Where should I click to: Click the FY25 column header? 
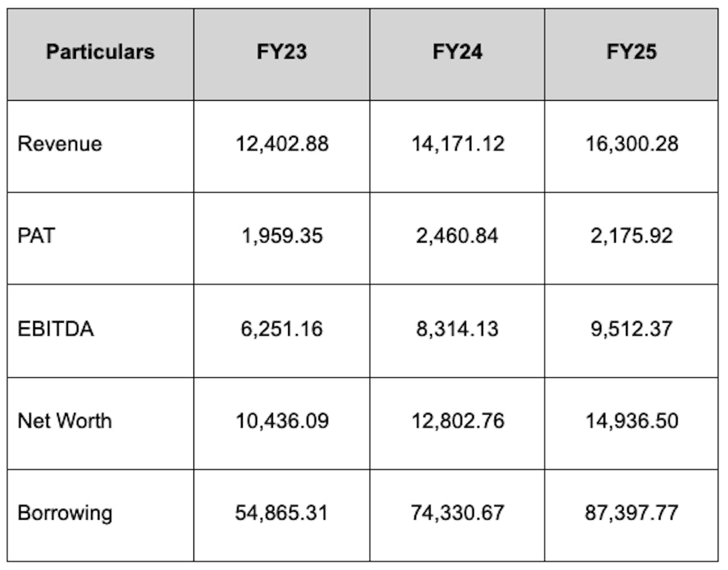(632, 52)
